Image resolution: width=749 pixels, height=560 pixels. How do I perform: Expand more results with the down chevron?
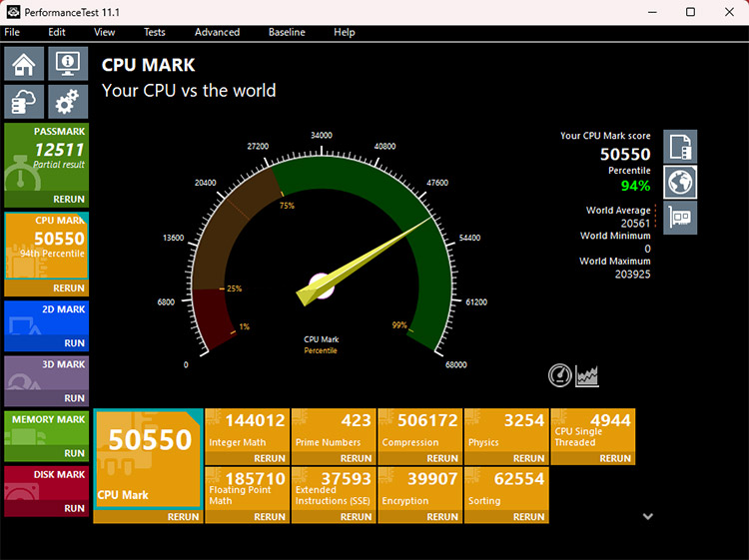coord(648,516)
